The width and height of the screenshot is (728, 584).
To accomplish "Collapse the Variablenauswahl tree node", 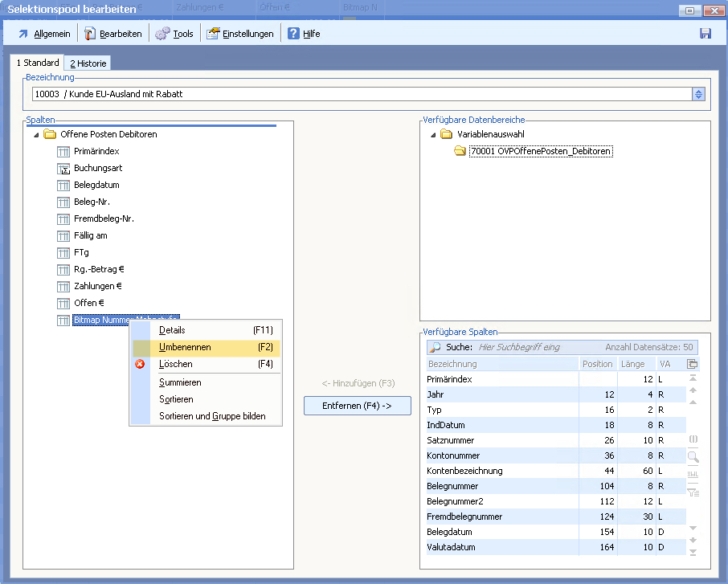I will 433,135.
